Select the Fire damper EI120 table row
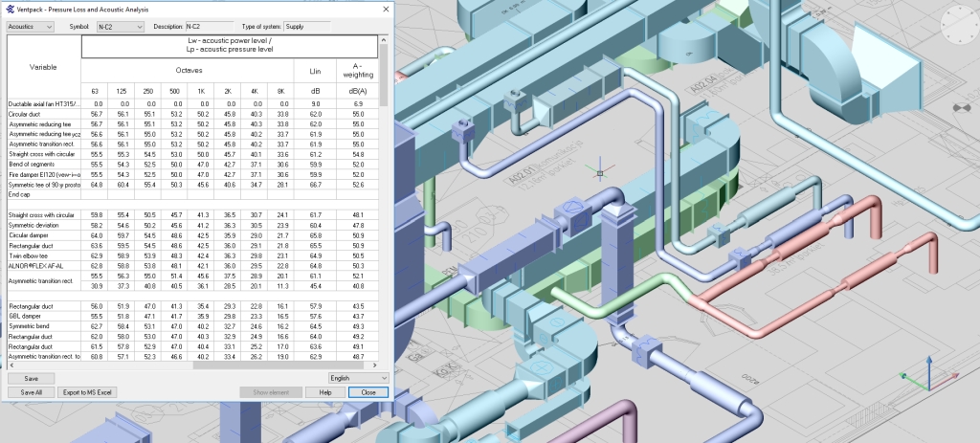 pyautogui.click(x=44, y=175)
